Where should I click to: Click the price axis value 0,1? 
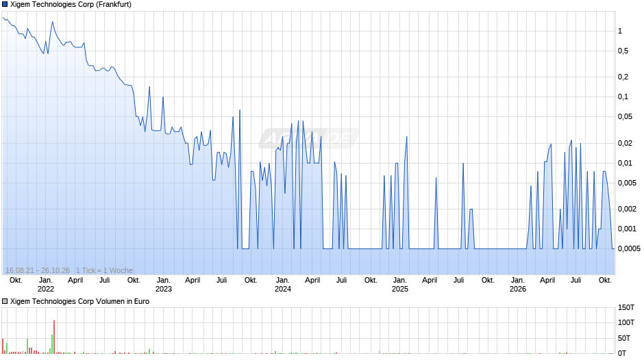[x=623, y=97]
